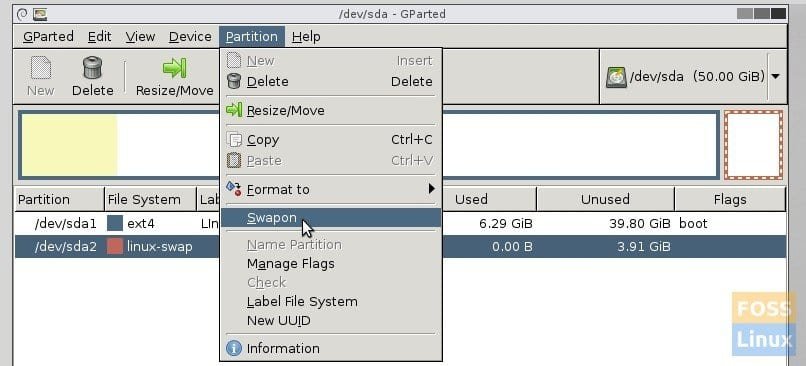Viewport: 806px width, 366px height.
Task: Open the /dev/sda device dropdown arrow
Action: (x=776, y=77)
